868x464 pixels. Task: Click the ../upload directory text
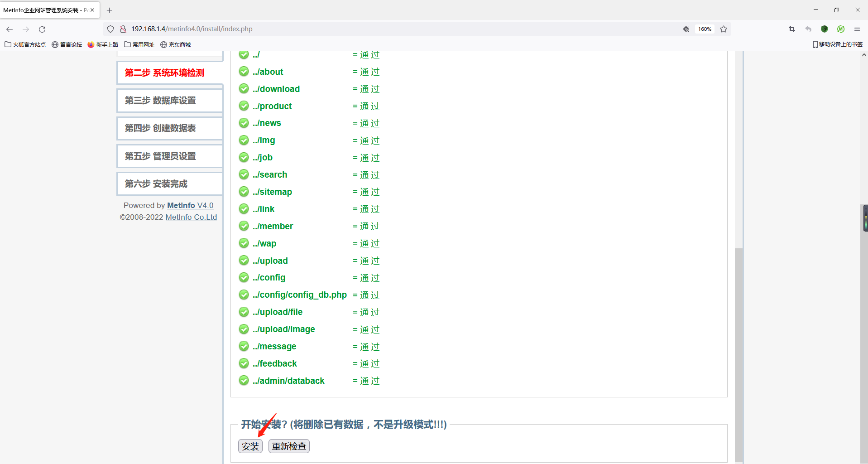[270, 261]
